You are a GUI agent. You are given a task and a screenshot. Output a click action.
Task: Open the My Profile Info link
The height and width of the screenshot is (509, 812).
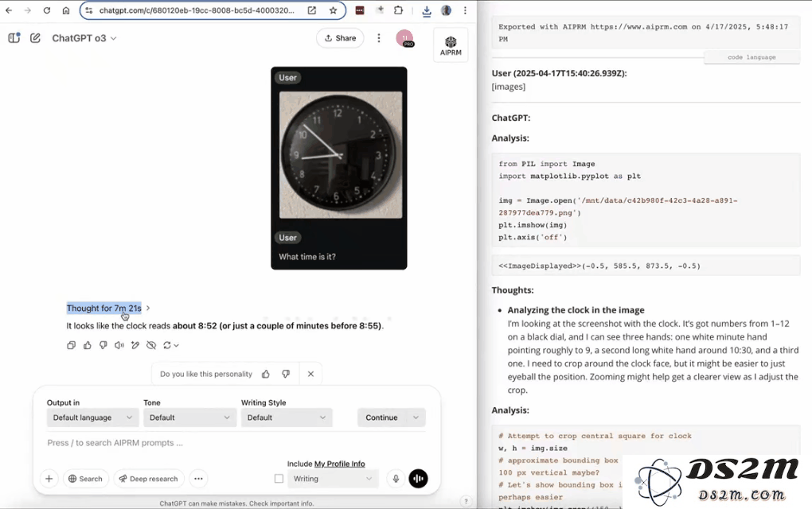pos(340,464)
